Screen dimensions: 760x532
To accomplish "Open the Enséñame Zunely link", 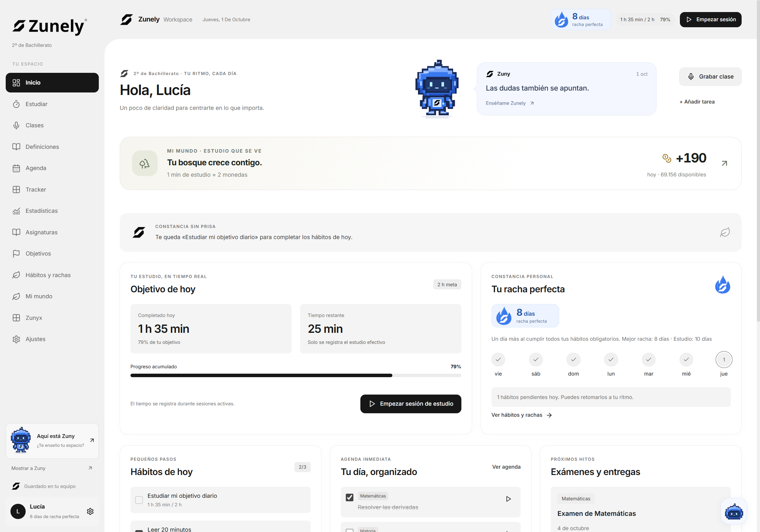I will click(x=510, y=103).
